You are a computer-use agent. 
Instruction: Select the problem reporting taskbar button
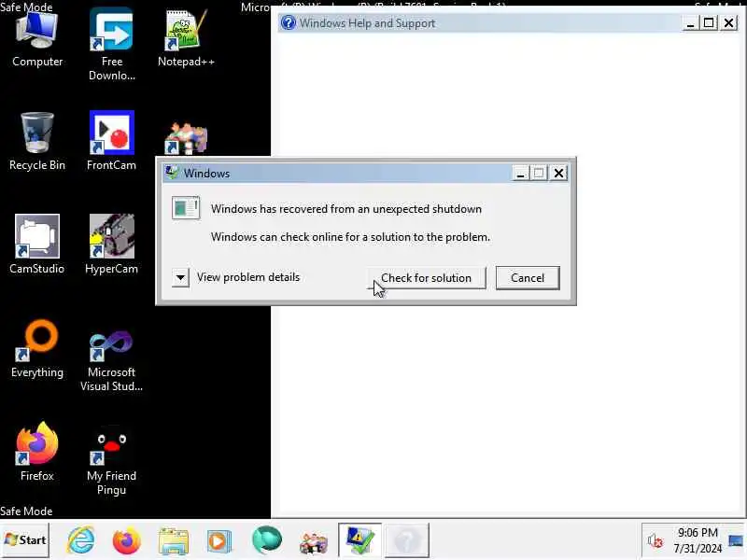[359, 540]
